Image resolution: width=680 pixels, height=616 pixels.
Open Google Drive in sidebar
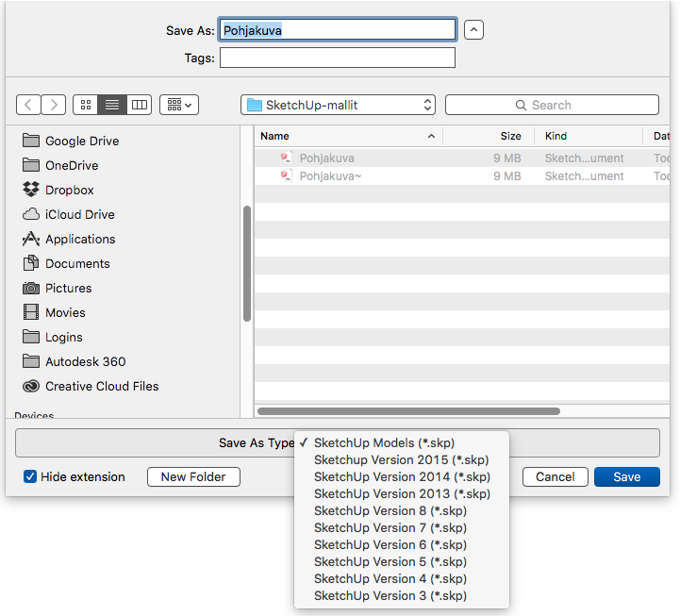(71, 141)
